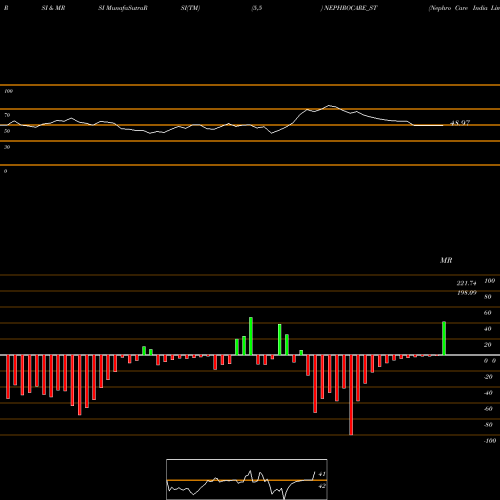Open the mini overview chart at bottom
This screenshot has width=500, height=500.
[x=247, y=479]
